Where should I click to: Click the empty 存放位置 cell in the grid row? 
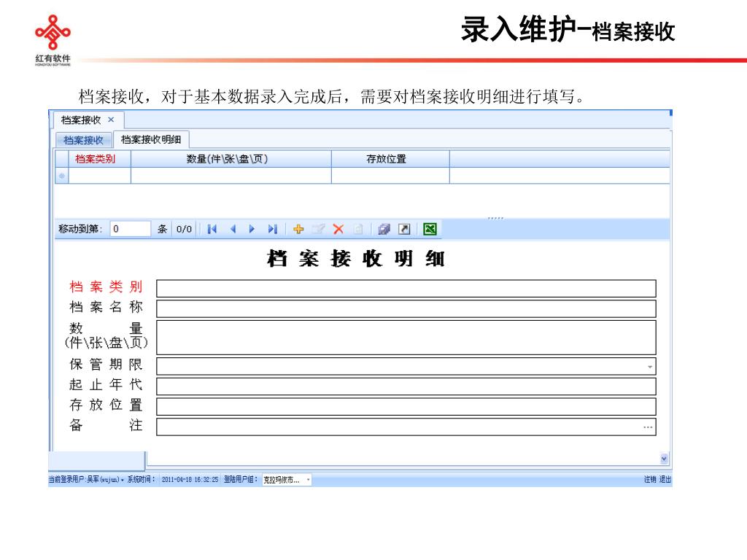click(390, 176)
